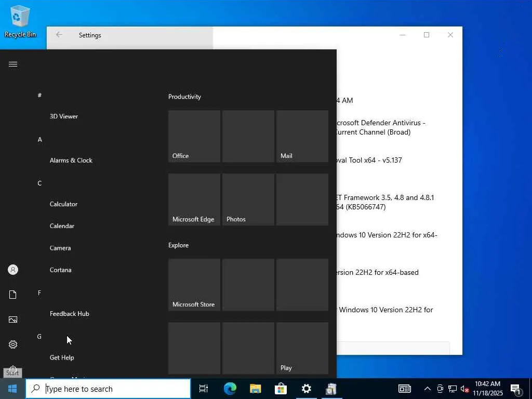Click the taskbar clock showing 10:42 AM
Screen dimensions: 532x399
487,389
